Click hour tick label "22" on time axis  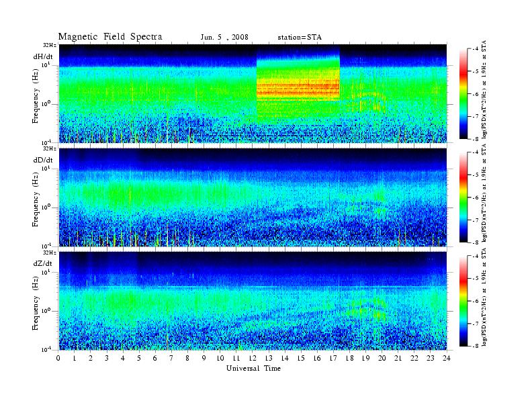(414, 358)
